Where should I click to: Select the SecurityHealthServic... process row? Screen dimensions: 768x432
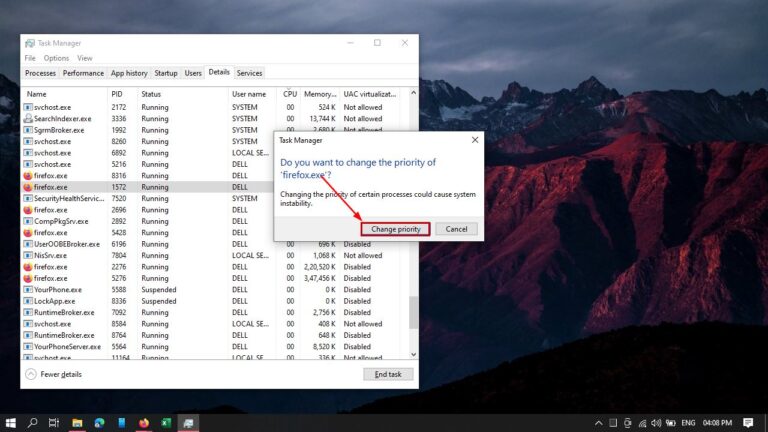point(147,198)
